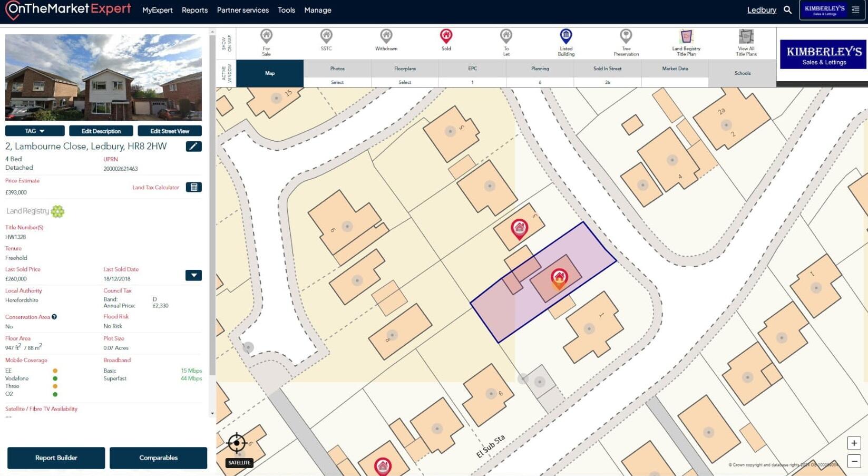Click the search magnifier icon

tap(787, 10)
